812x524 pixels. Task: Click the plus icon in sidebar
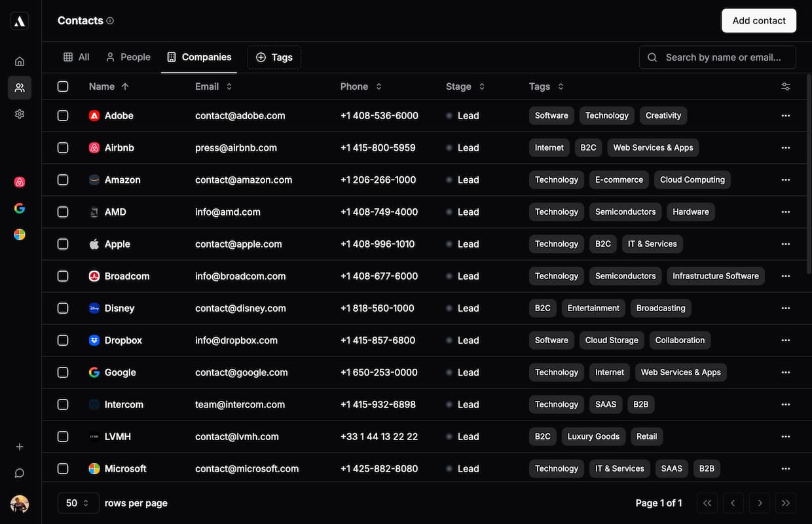[20, 447]
